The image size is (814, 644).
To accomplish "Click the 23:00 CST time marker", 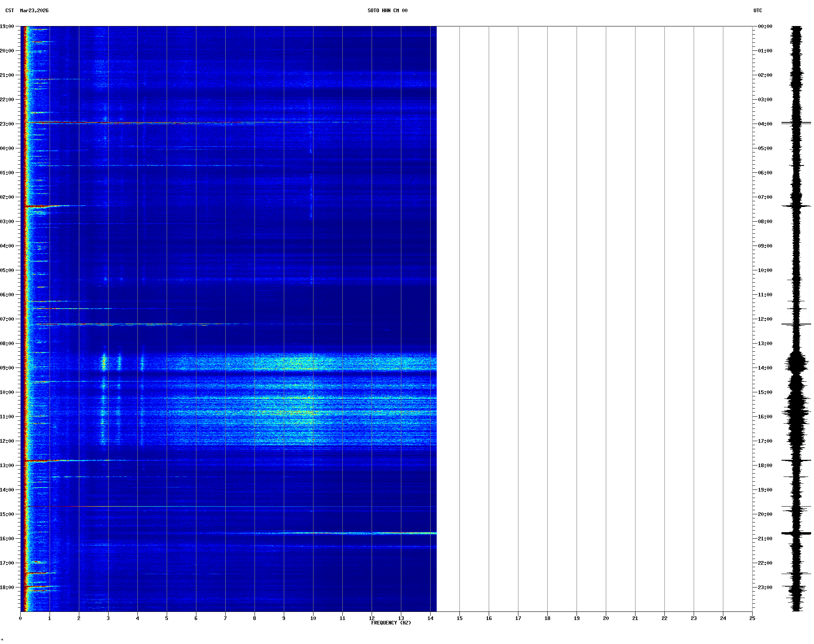I will coord(7,124).
